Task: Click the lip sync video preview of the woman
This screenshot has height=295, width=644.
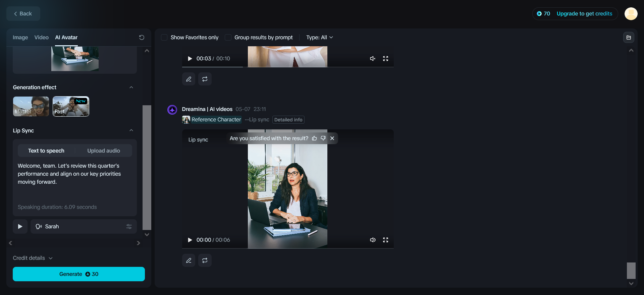Action: tap(287, 189)
